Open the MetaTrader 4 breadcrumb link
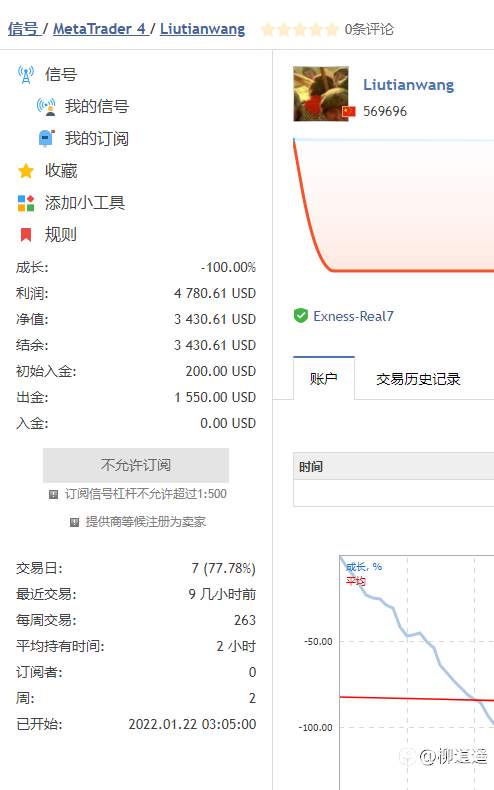Image resolution: width=494 pixels, height=790 pixels. 100,29
